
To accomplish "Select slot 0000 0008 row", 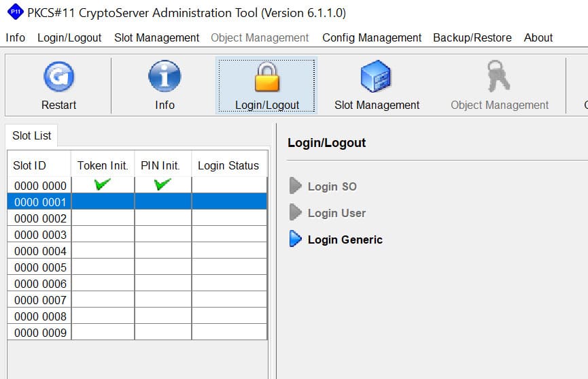I will tap(137, 316).
